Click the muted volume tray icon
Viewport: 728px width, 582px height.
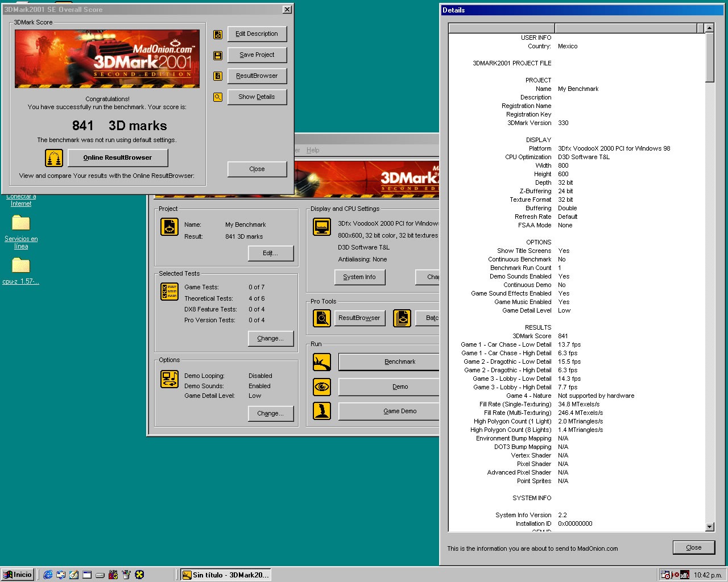[675, 575]
